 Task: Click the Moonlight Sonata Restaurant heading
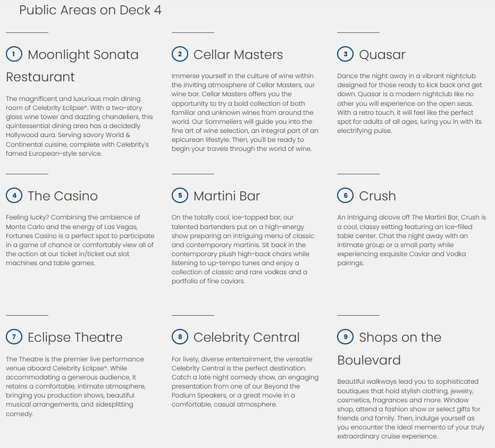83,55
